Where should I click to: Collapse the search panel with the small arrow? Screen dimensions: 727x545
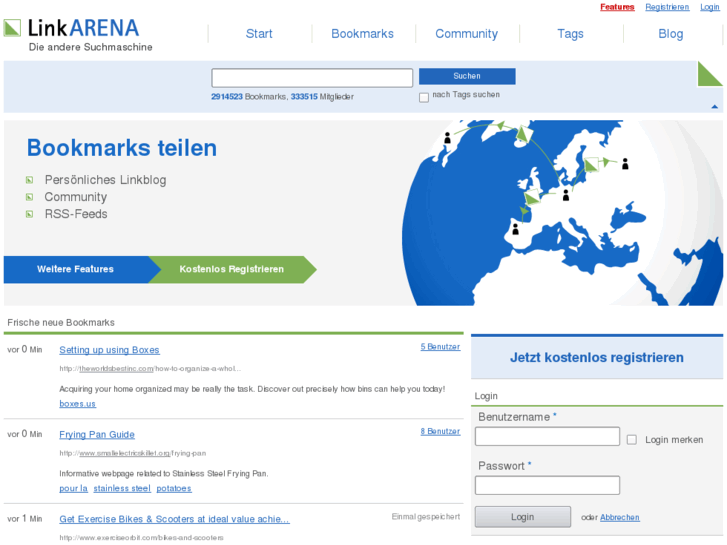pos(714,107)
